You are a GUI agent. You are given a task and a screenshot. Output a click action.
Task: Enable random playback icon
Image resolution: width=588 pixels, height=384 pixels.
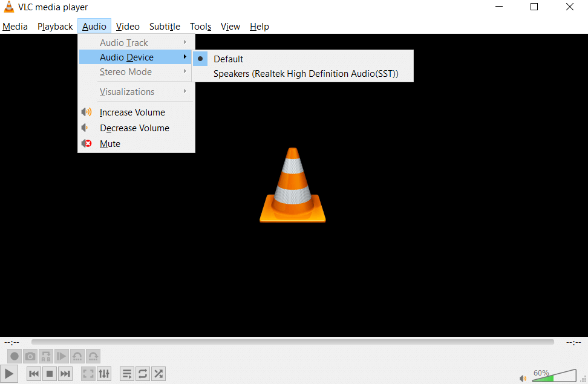[158, 374]
